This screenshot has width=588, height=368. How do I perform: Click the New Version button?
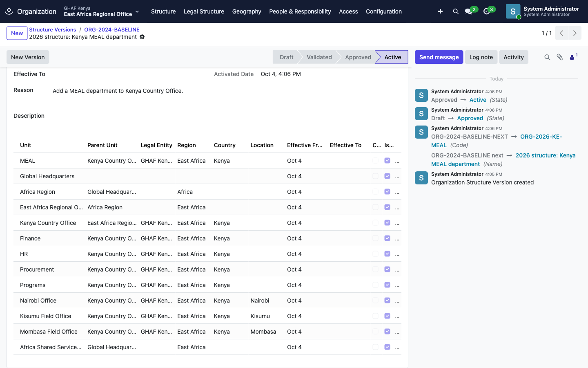click(x=28, y=57)
